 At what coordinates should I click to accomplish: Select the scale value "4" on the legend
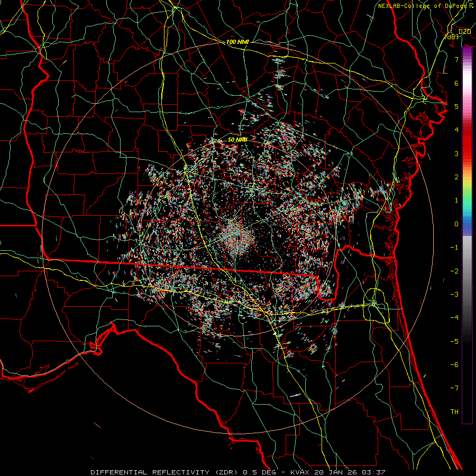(456, 130)
